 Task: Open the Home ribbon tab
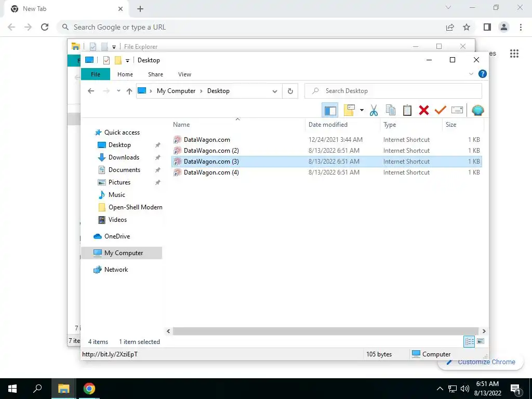pos(125,74)
